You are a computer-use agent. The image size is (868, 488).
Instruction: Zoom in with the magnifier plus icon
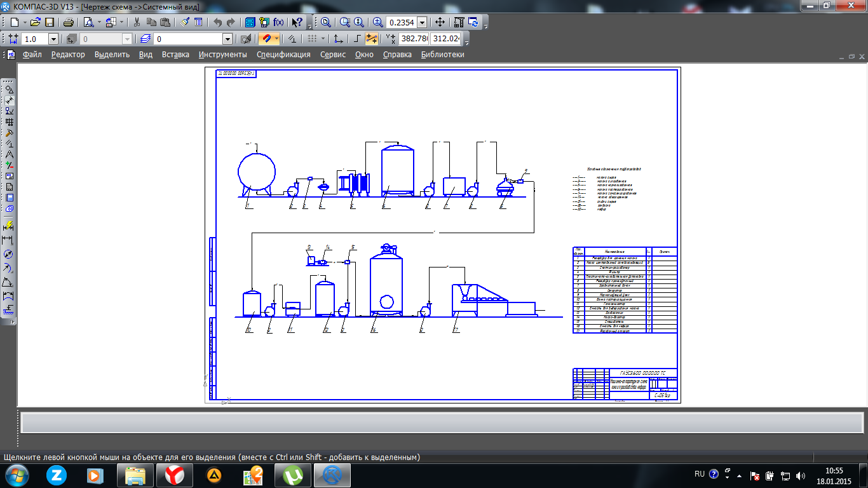click(x=377, y=22)
